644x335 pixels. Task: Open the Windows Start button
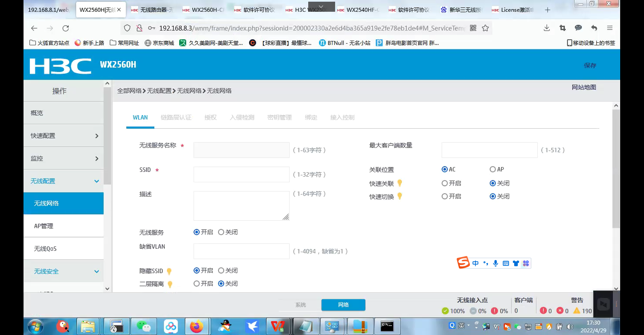point(35,326)
